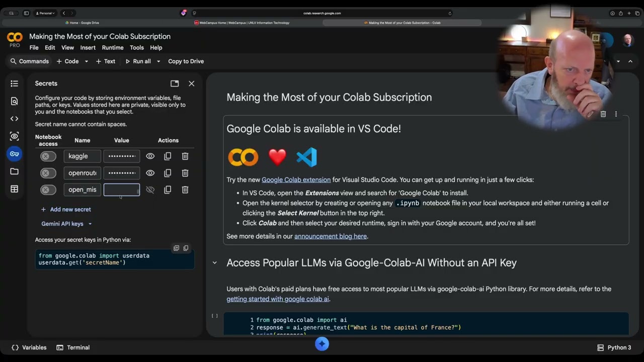Open the Personal profile dropdown in Safari

(x=45, y=13)
